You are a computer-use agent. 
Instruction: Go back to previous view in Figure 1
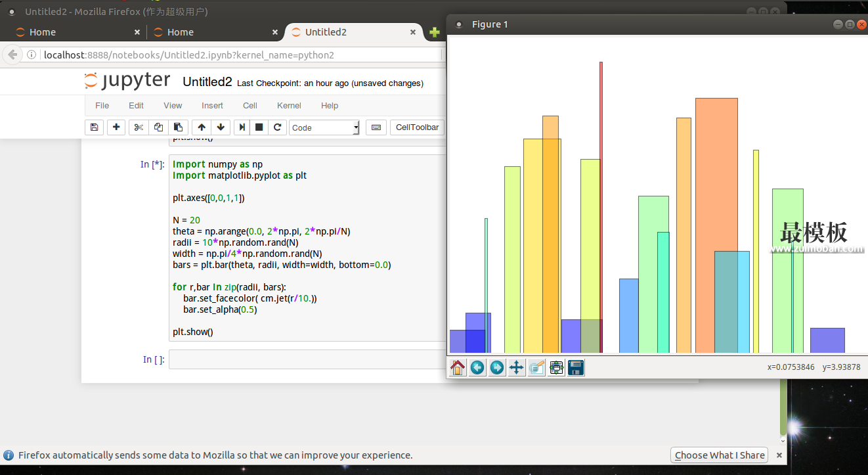pos(477,367)
